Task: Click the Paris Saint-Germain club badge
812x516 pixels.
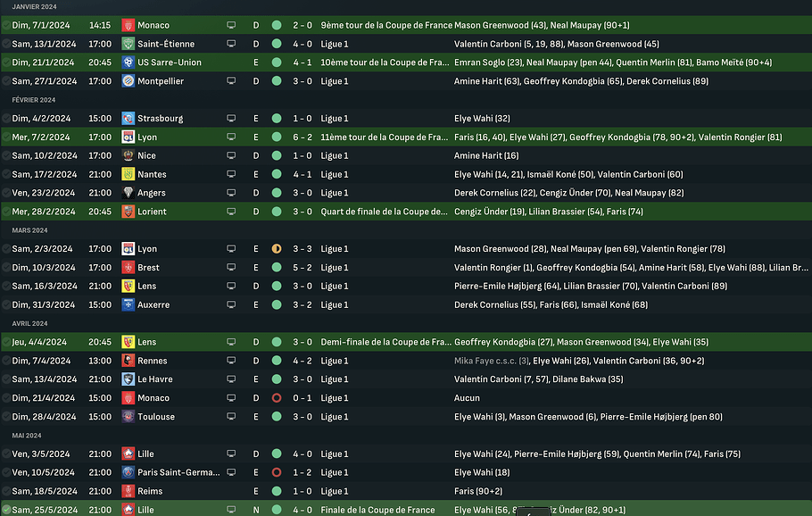Action: pyautogui.click(x=128, y=472)
